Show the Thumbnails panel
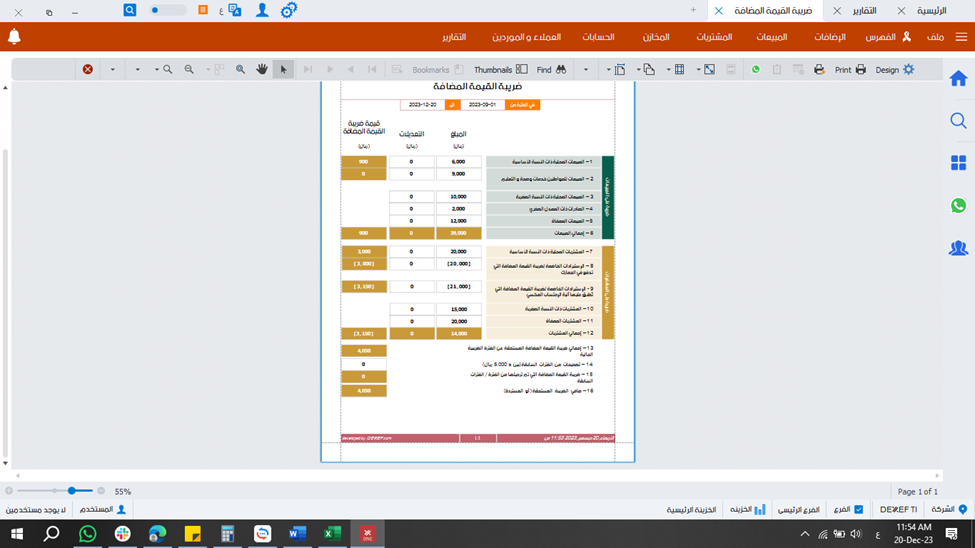 [x=501, y=70]
